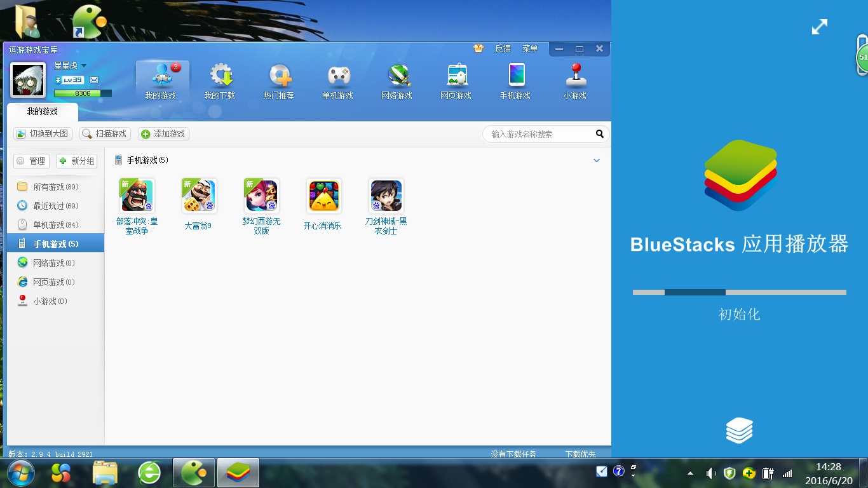Expand the 星星虎 username dropdown arrow

coord(83,65)
